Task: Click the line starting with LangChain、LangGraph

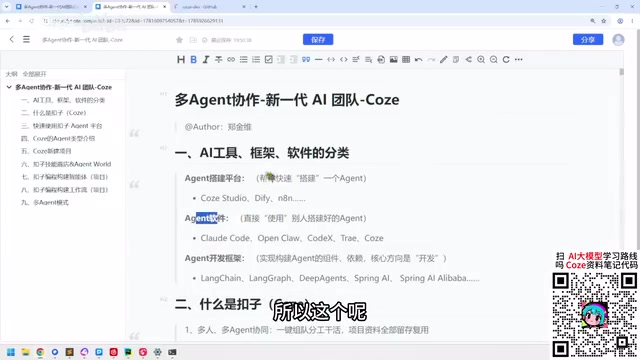Action: [340, 278]
